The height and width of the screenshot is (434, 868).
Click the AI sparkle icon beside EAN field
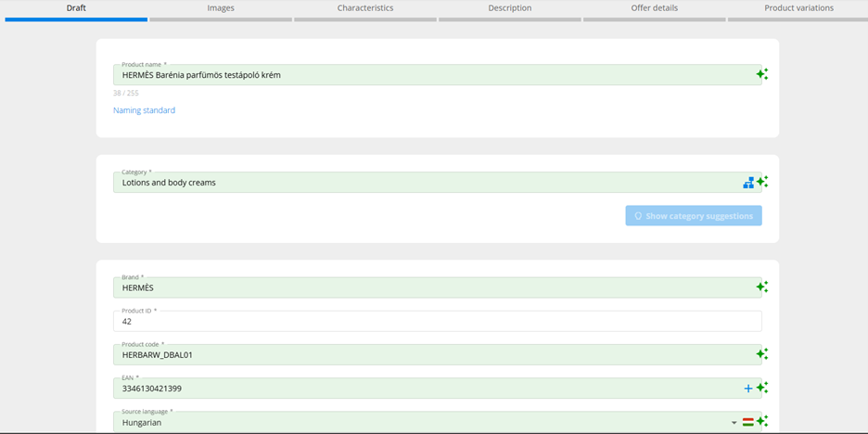click(762, 388)
